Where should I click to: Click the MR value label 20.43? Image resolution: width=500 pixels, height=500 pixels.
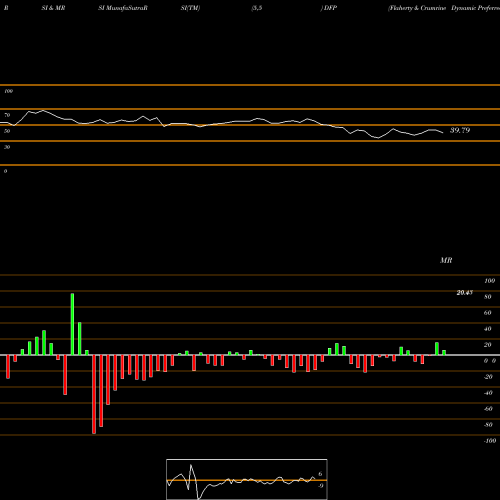464,293
